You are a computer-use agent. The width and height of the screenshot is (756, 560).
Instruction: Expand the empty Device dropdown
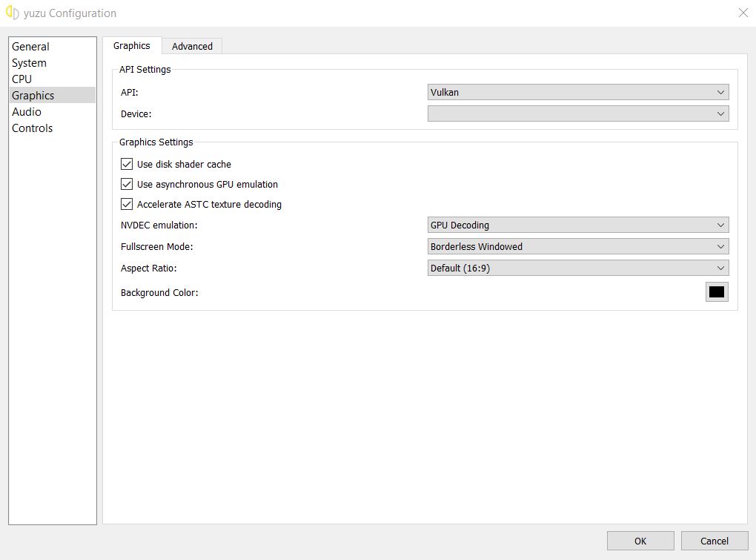578,114
